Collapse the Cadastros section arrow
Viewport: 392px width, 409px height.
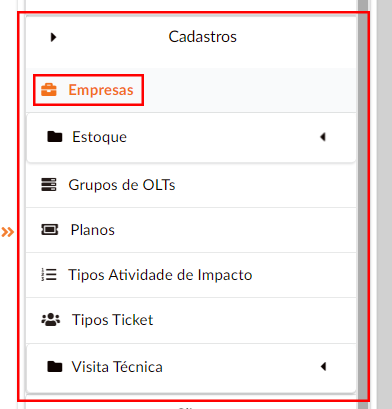[x=53, y=37]
